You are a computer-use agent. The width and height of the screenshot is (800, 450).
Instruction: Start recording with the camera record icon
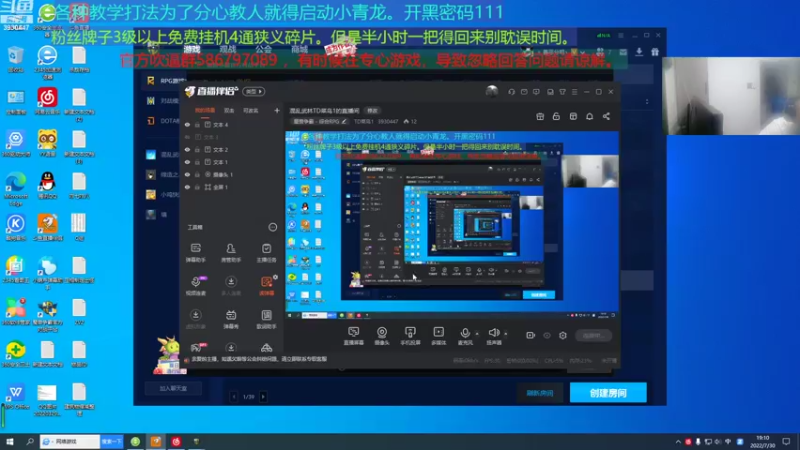(x=531, y=335)
